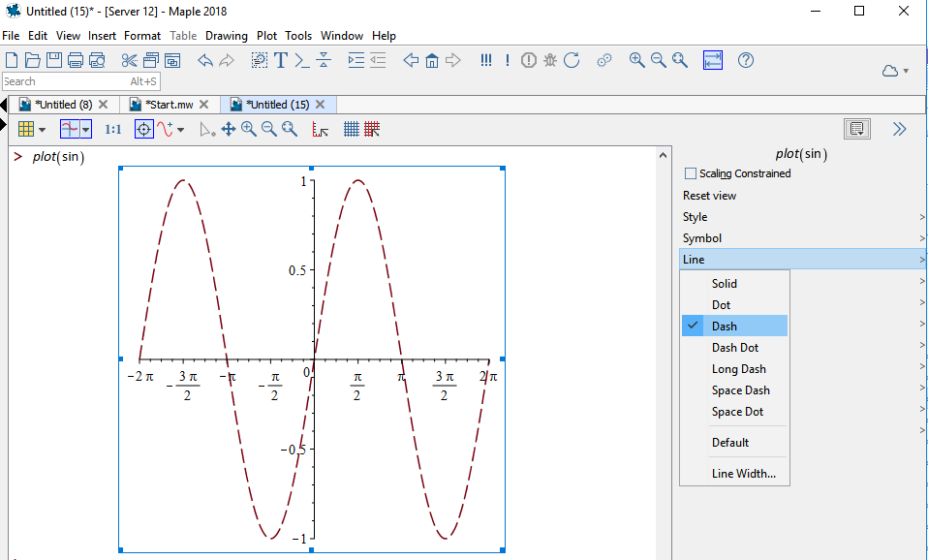The height and width of the screenshot is (560, 928).
Task: Expand the Style submenu
Action: pos(803,217)
